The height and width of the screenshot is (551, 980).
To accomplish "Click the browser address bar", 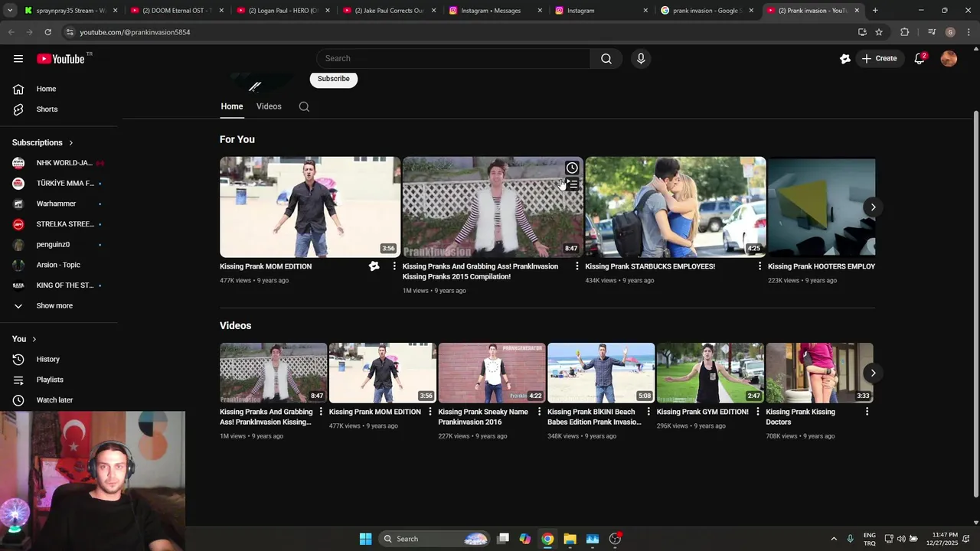I will click(x=459, y=32).
